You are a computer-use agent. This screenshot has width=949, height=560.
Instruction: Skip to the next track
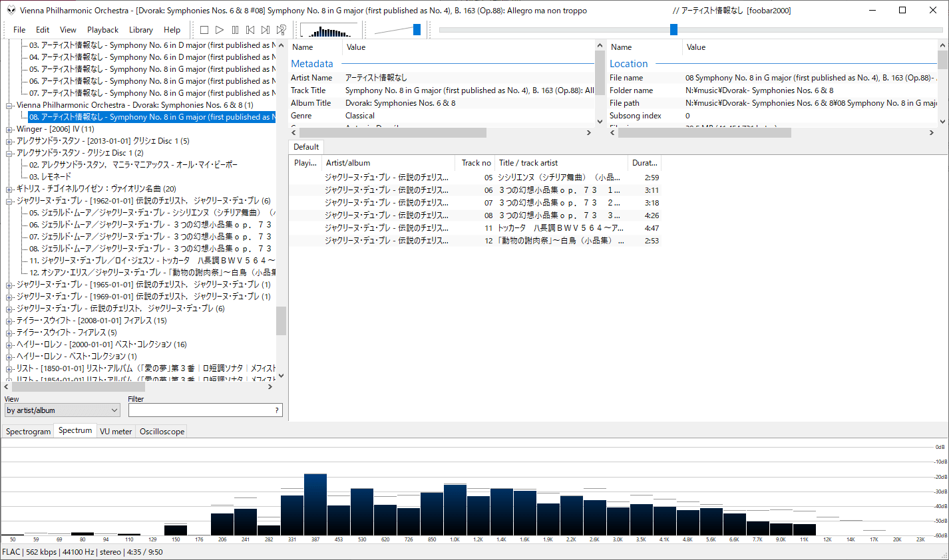[x=266, y=29]
